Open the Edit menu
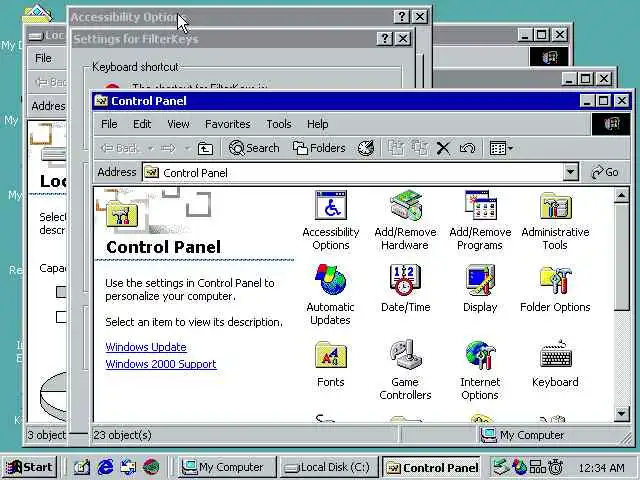640x480 pixels. [142, 124]
